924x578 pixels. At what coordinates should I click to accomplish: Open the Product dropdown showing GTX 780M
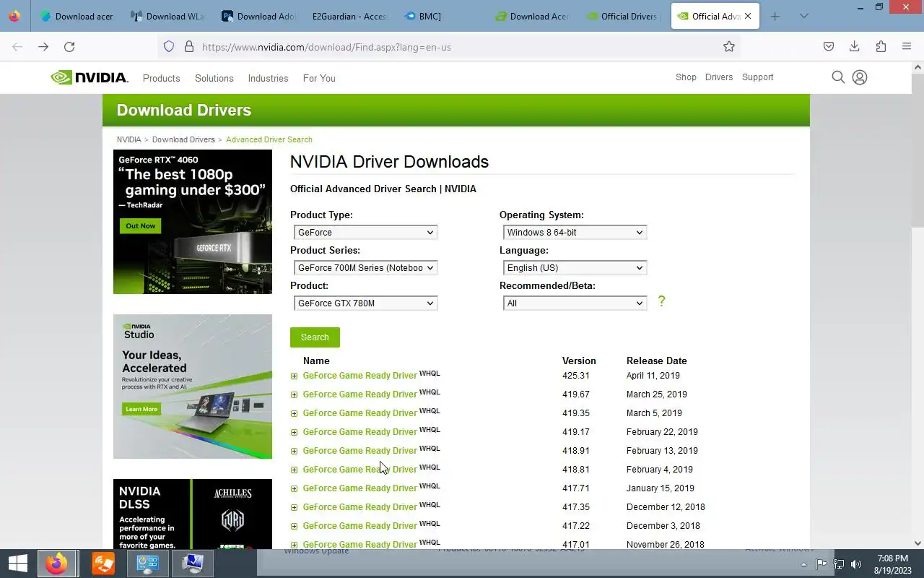pyautogui.click(x=365, y=303)
